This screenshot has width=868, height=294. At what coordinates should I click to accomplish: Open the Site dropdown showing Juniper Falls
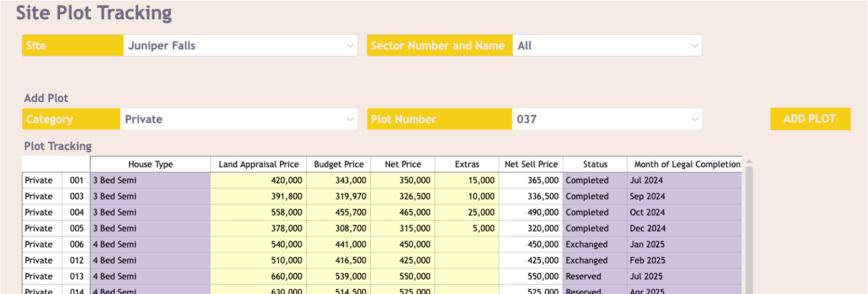tap(240, 46)
